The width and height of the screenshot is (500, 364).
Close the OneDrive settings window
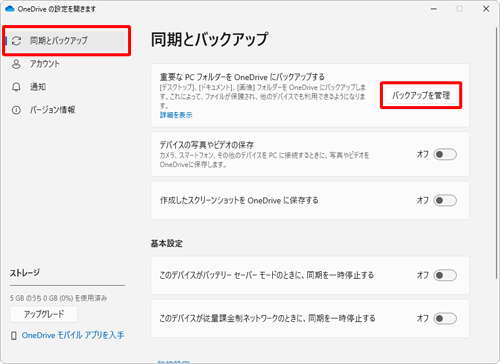[x=486, y=9]
